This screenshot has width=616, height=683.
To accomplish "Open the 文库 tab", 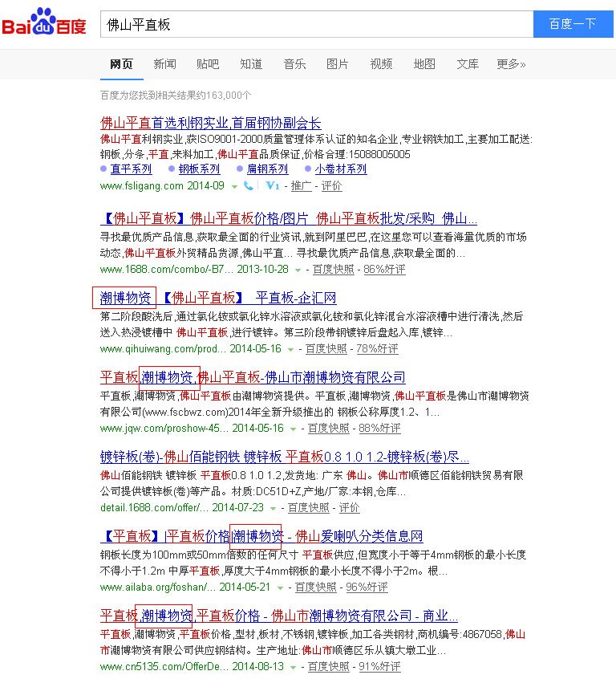I will (468, 64).
